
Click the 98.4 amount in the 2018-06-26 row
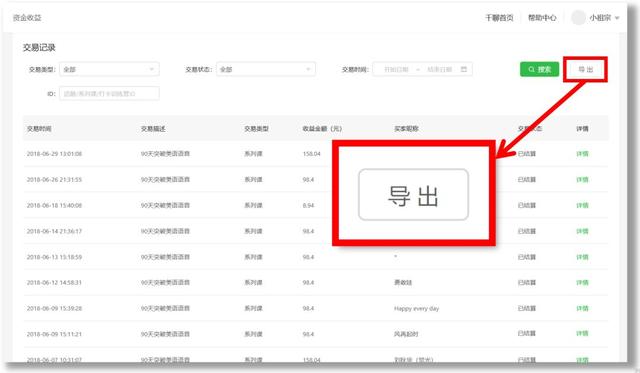point(308,180)
